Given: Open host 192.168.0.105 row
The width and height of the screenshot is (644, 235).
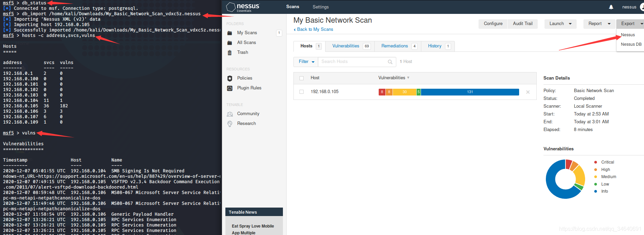Looking at the screenshot, I should 415,92.
